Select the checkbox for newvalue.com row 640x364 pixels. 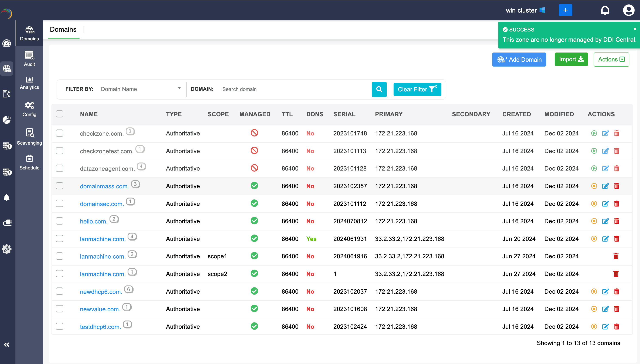click(60, 309)
